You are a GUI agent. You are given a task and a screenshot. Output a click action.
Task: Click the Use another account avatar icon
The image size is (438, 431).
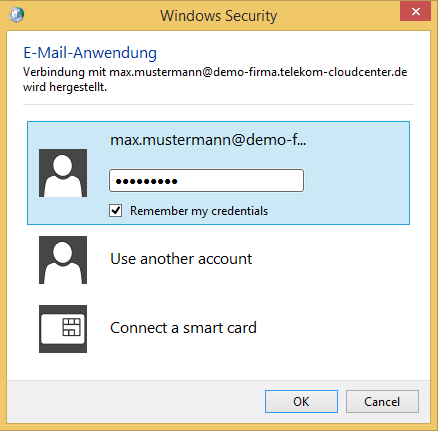coord(63,260)
